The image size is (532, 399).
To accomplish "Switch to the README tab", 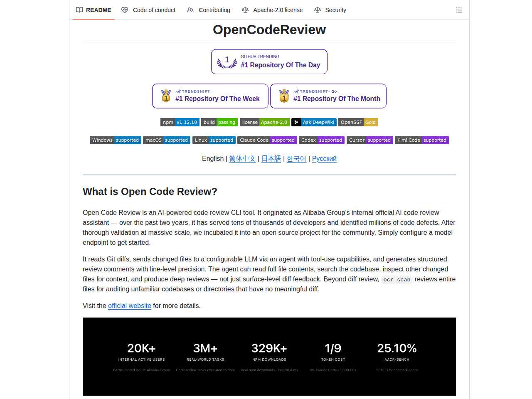I will (x=94, y=10).
